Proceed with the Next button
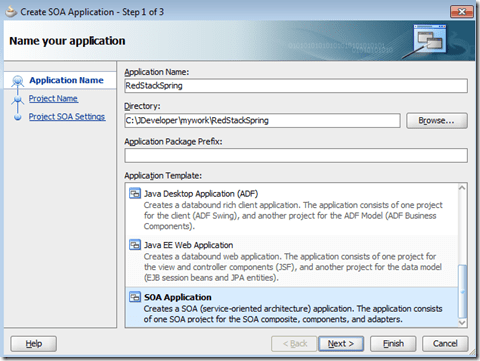This screenshot has height=361, width=480. tap(341, 344)
